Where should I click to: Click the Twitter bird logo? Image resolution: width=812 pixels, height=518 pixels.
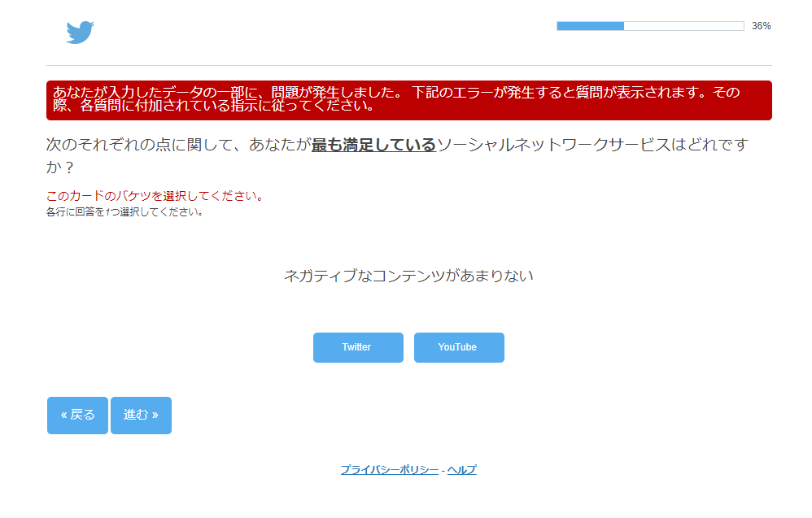(80, 33)
